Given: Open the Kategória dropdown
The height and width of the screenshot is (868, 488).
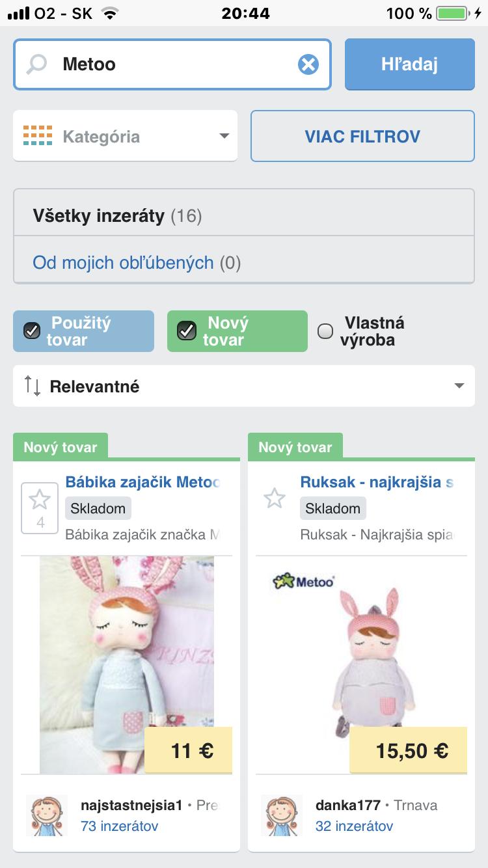Looking at the screenshot, I should (125, 137).
